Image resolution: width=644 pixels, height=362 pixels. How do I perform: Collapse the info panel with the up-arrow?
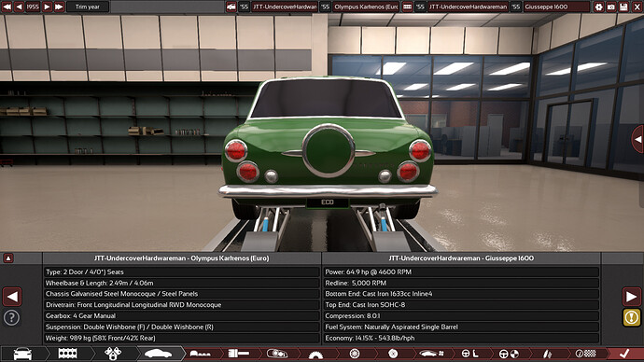point(8,258)
